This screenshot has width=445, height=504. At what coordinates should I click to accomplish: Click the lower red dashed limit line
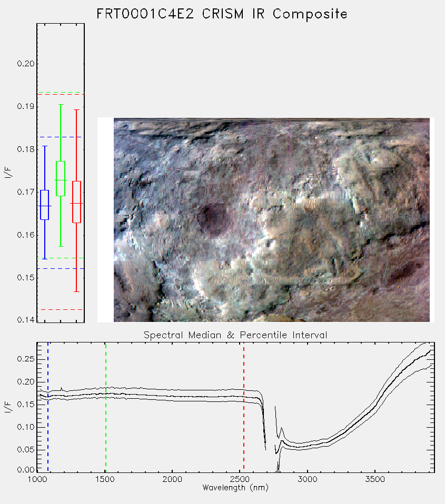tap(61, 309)
